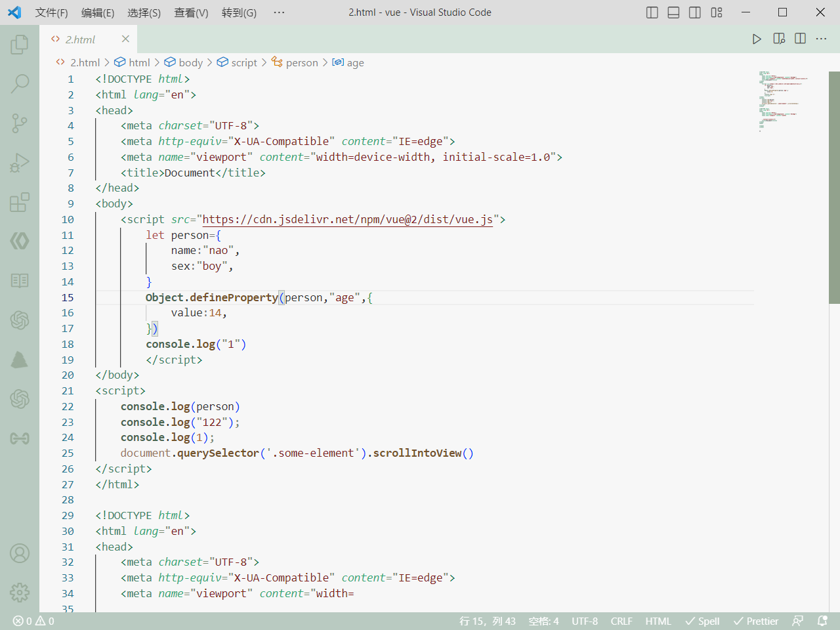Open the link-shaped extension icon in activity bar
840x630 pixels.
coord(20,438)
